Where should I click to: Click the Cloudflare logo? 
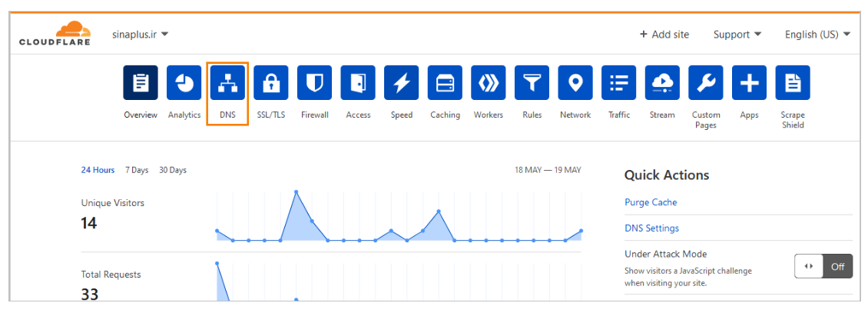[55, 35]
